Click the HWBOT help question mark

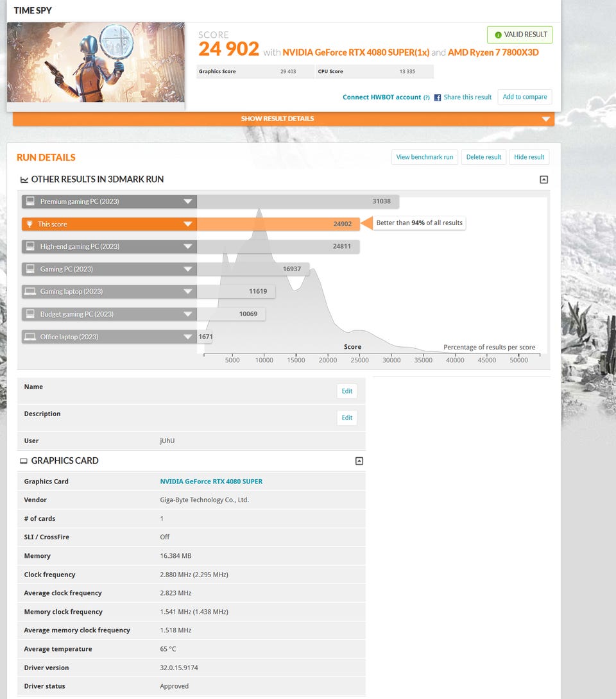click(x=427, y=97)
